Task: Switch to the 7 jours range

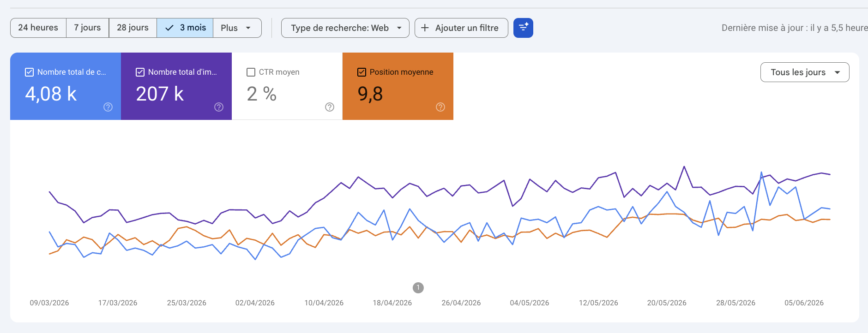Action: pos(88,28)
